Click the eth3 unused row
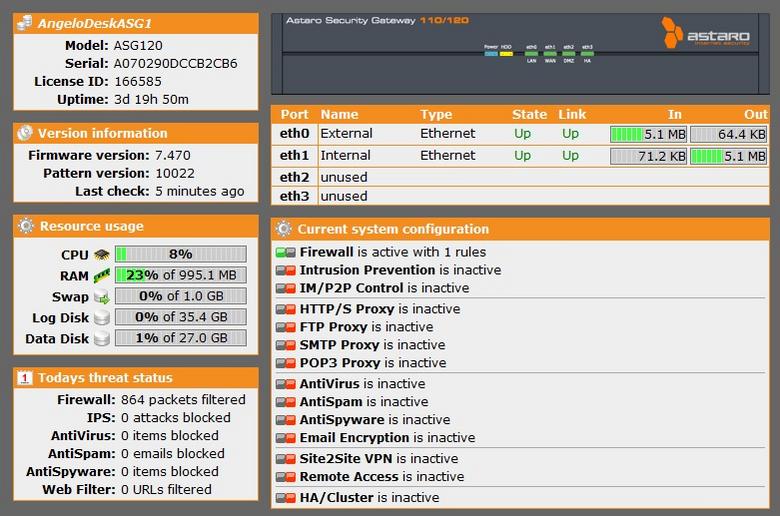This screenshot has width=780, height=516. pos(520,196)
